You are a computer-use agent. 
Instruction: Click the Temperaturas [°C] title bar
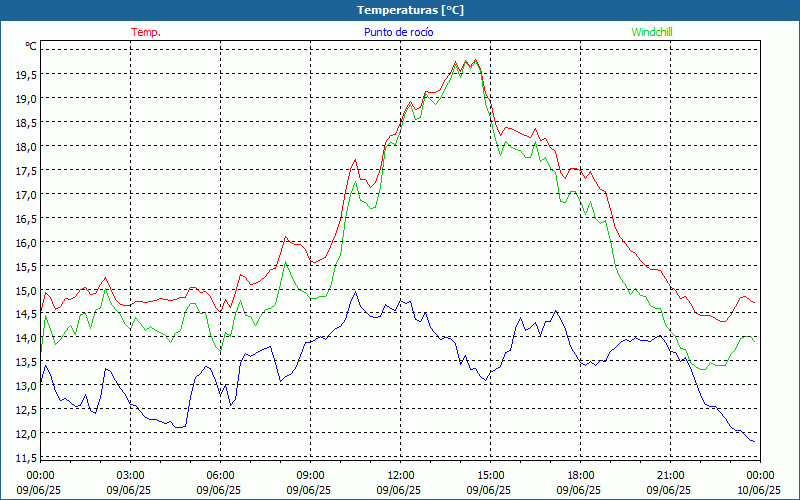pos(400,10)
